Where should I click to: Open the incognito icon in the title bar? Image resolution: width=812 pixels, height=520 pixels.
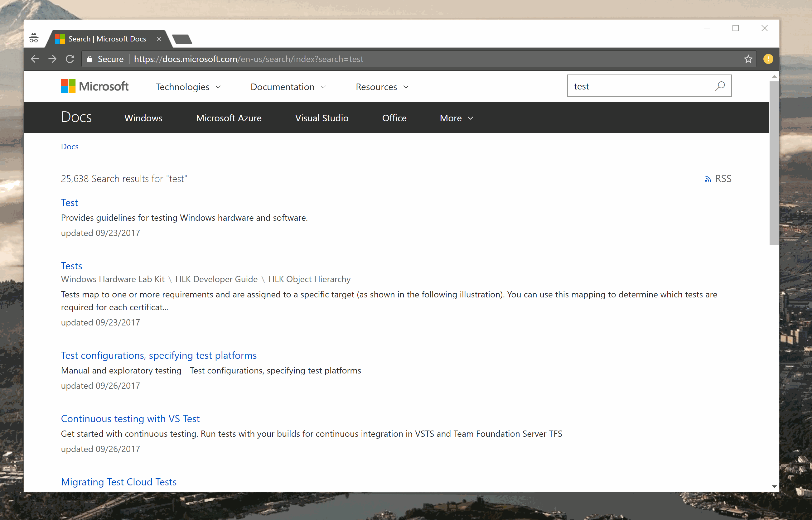[x=33, y=38]
